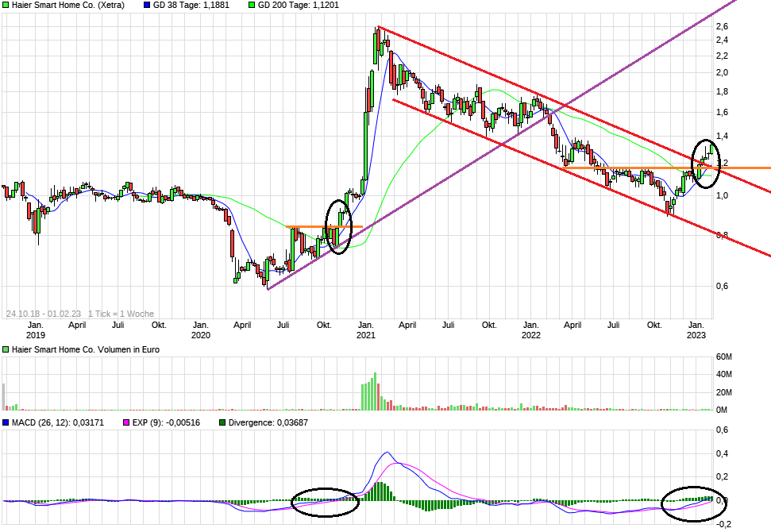Select the 'Divergence: 0,03687' text
771x532 pixels.
(x=268, y=422)
